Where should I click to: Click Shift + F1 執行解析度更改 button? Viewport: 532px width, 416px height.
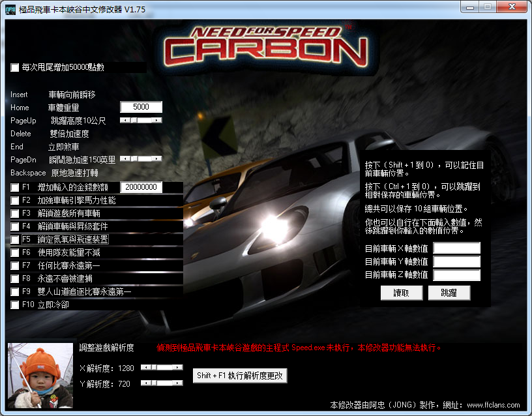click(240, 376)
